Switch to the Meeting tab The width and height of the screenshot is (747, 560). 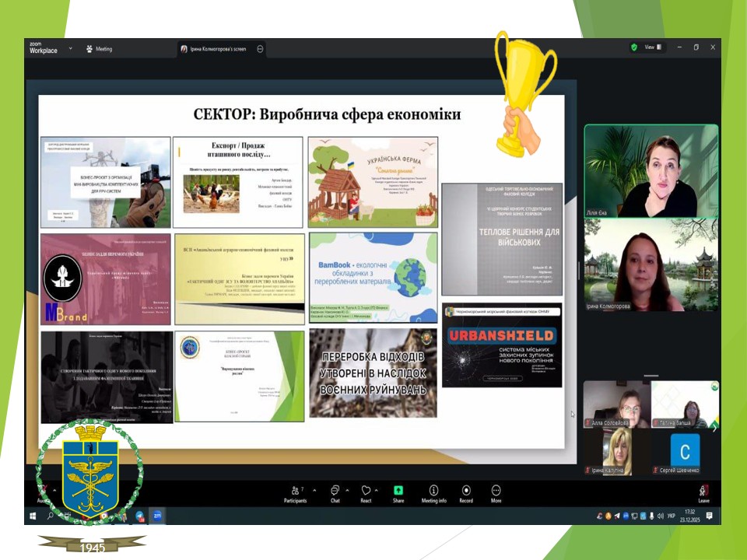[x=99, y=48]
